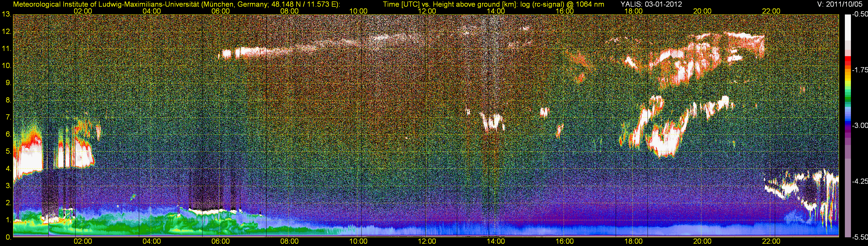Click the 20:00 label on the bottom time axis

point(702,241)
